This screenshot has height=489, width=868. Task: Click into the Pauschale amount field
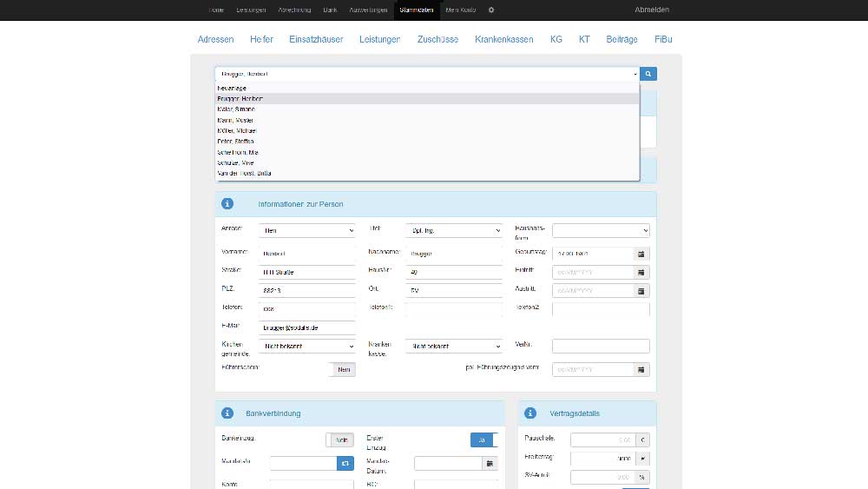tap(603, 439)
